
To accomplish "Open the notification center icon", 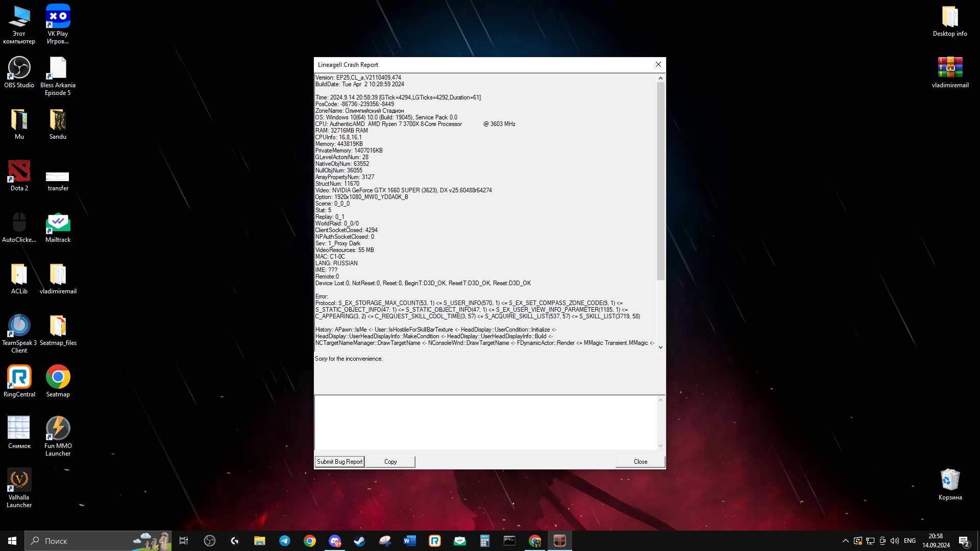I will [x=964, y=541].
